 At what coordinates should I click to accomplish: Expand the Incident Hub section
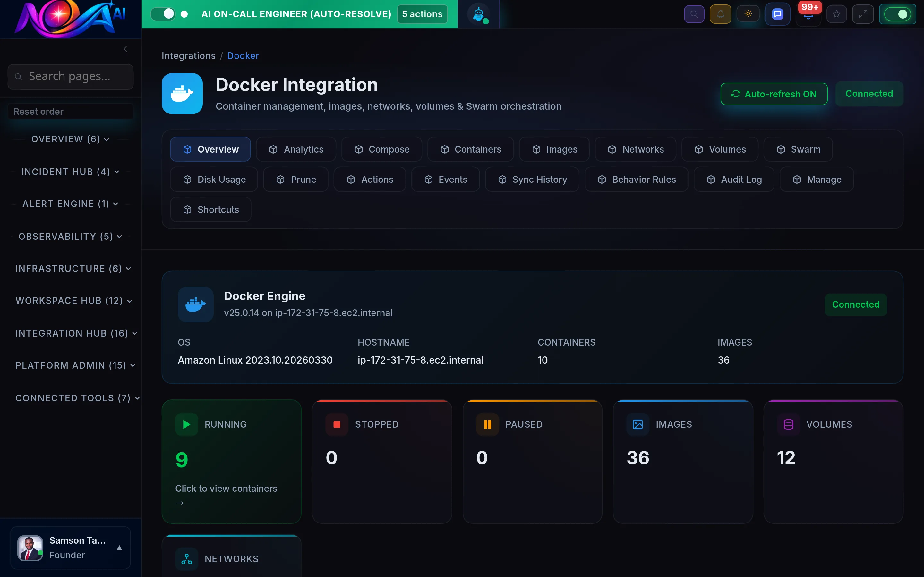[70, 171]
